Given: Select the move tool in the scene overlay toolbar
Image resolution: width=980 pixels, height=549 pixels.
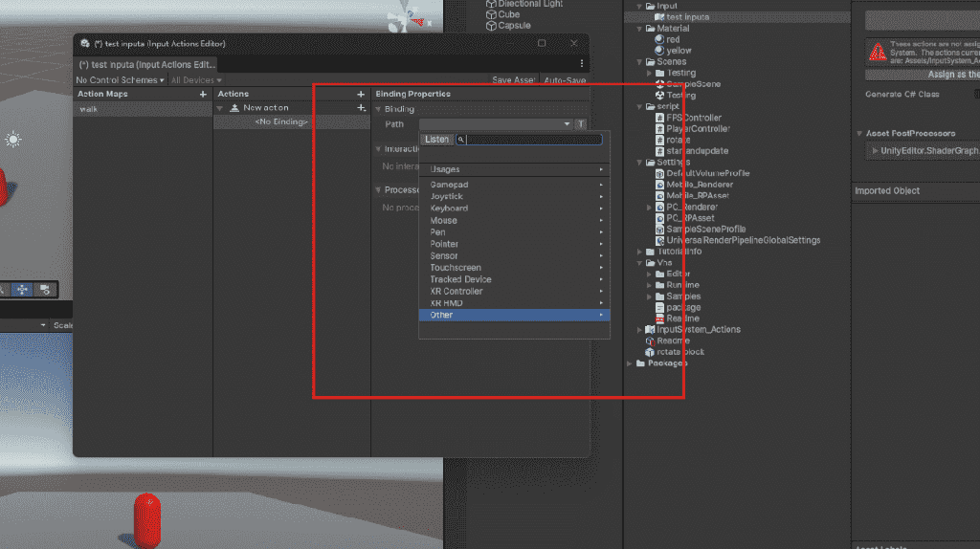Looking at the screenshot, I should (x=22, y=289).
